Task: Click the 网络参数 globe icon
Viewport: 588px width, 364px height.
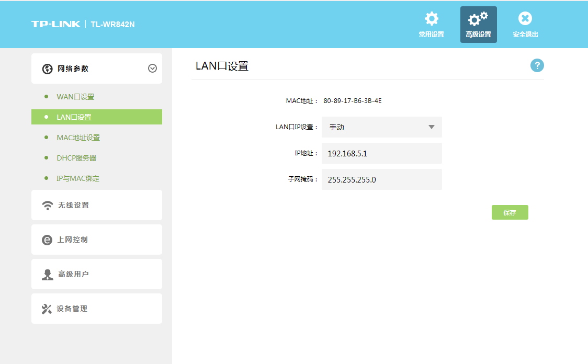Action: [x=47, y=69]
